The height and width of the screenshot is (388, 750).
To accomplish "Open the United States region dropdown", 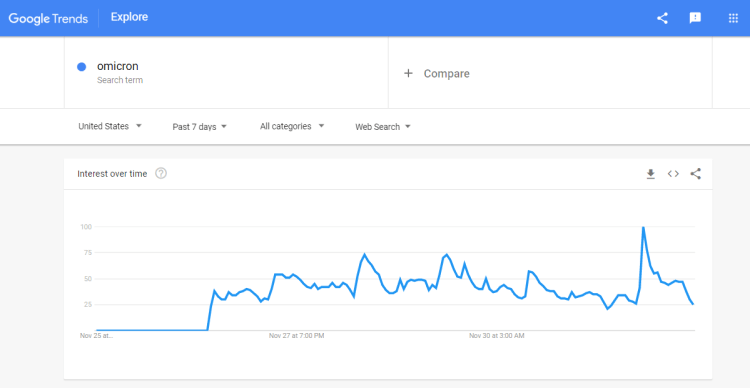I will pyautogui.click(x=110, y=126).
